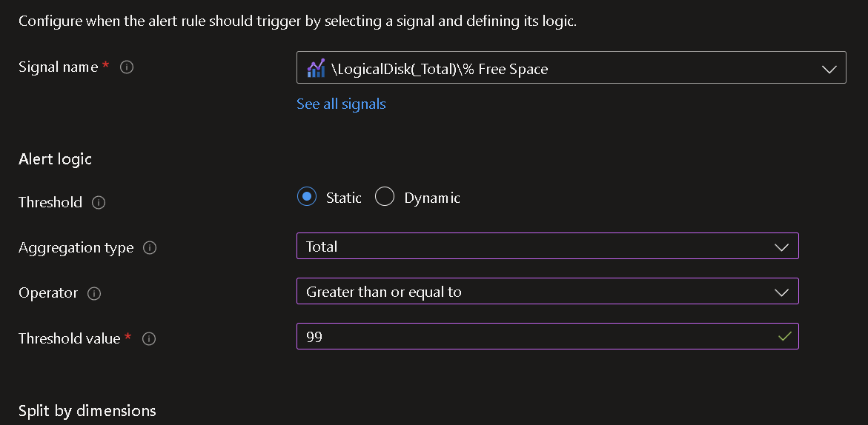The image size is (868, 425).
Task: Click the info icon beside Signal name
Action: pyautogui.click(x=127, y=67)
